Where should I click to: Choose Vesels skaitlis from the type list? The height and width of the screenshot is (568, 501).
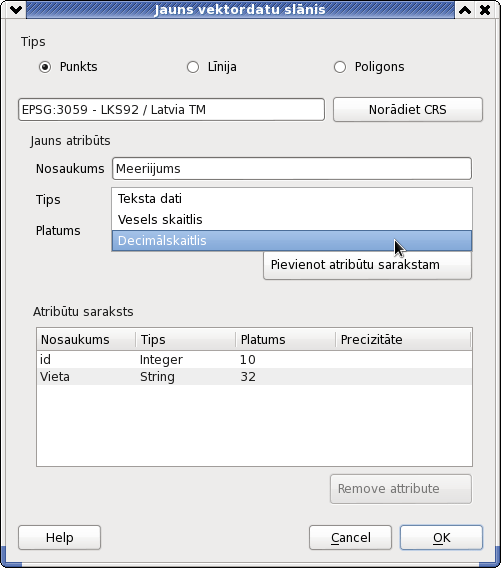pyautogui.click(x=292, y=220)
